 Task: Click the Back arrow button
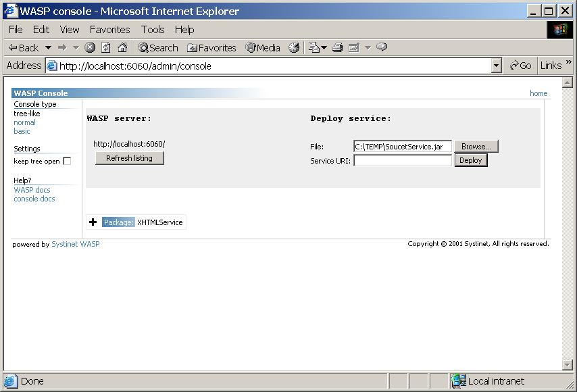point(24,48)
